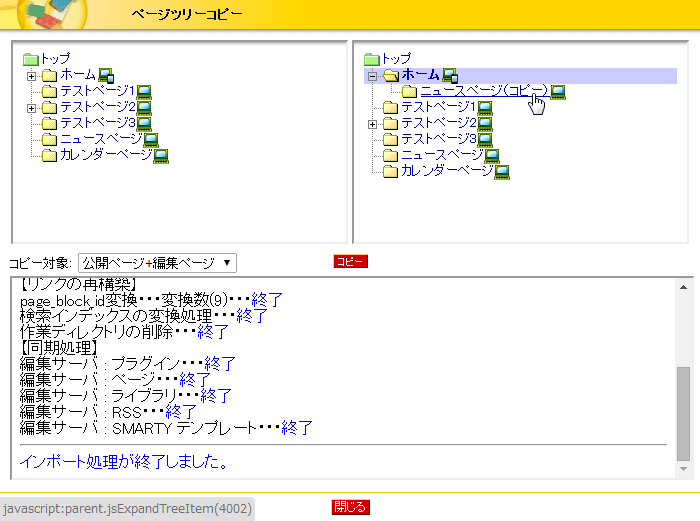Click monitor icon after カレンダーページ in right tree
The image size is (700, 521).
(502, 172)
